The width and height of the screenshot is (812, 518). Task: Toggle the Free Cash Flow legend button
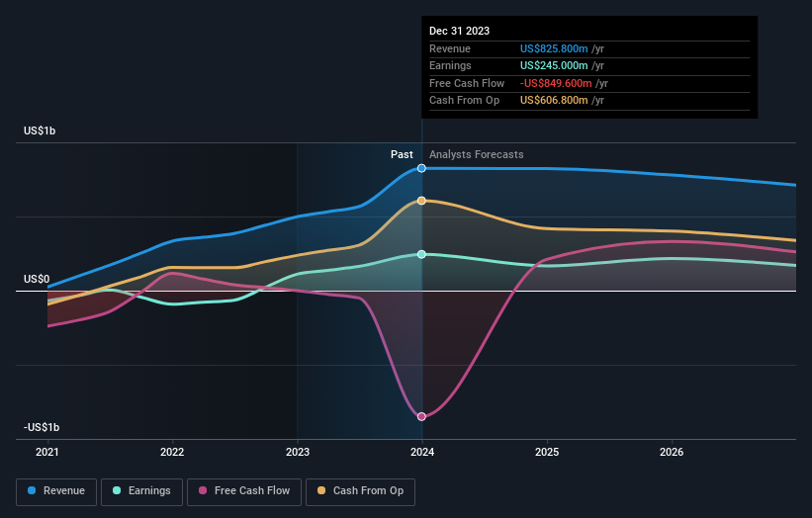point(244,491)
